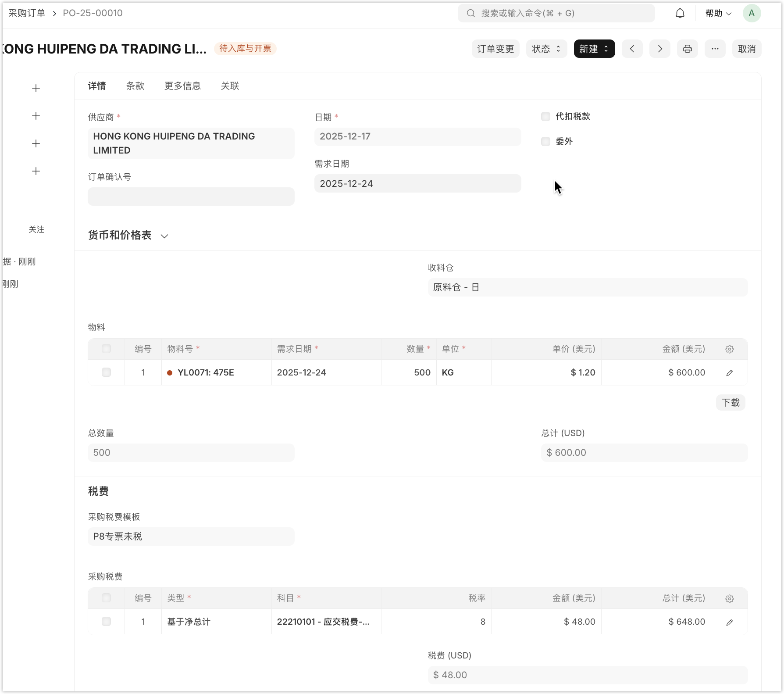Screen dimensions: 784x694
Task: Go to previous purchase order arrow
Action: (x=632, y=49)
